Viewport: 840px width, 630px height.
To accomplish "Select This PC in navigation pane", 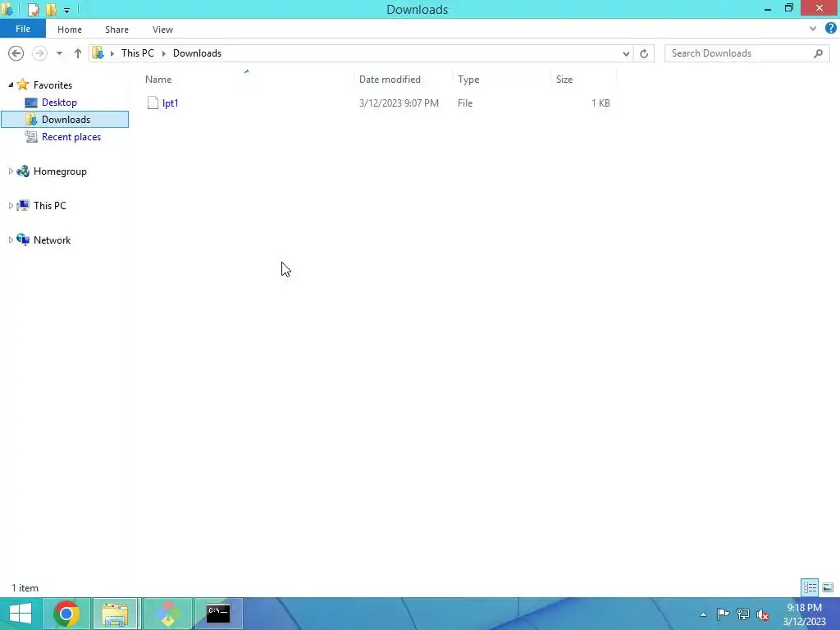I will tap(50, 206).
